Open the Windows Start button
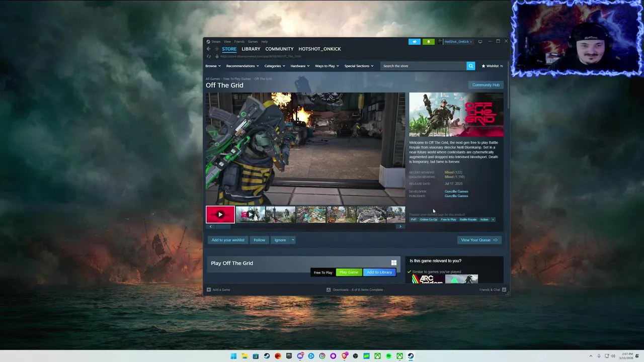644x362 pixels. coord(233,356)
